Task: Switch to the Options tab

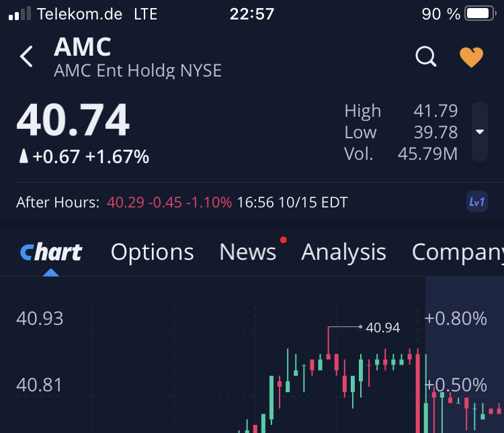Action: 152,252
